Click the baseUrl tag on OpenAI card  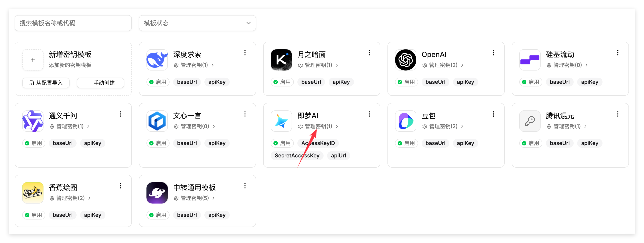pyautogui.click(x=435, y=82)
